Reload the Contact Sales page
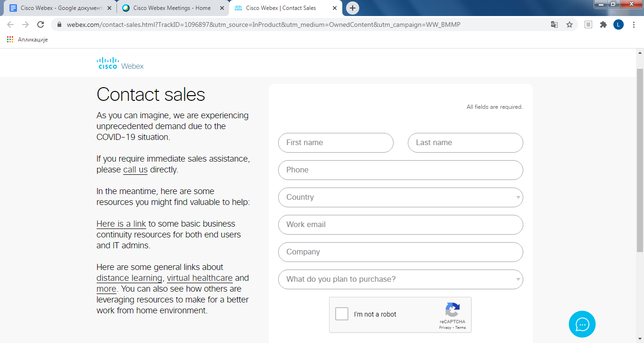 41,24
